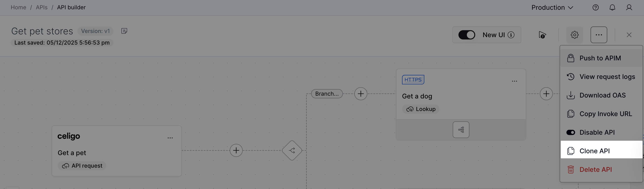This screenshot has height=189, width=644.
Task: Open the notes icon beside Version v1
Action: 124,31
